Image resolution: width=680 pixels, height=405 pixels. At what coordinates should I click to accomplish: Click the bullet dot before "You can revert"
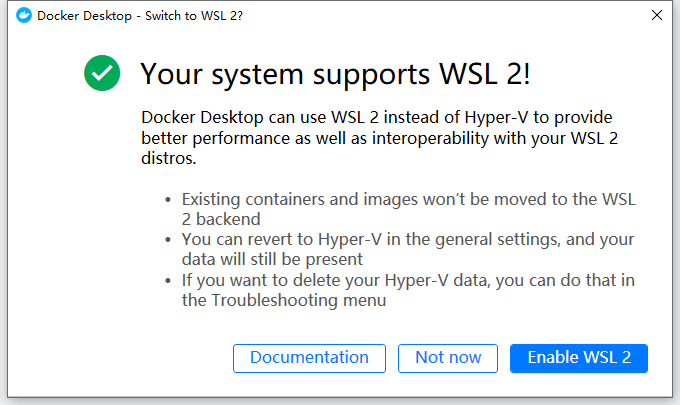point(168,240)
